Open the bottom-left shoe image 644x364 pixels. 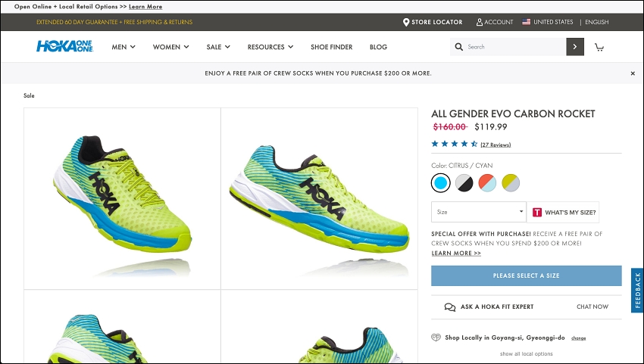(x=123, y=327)
